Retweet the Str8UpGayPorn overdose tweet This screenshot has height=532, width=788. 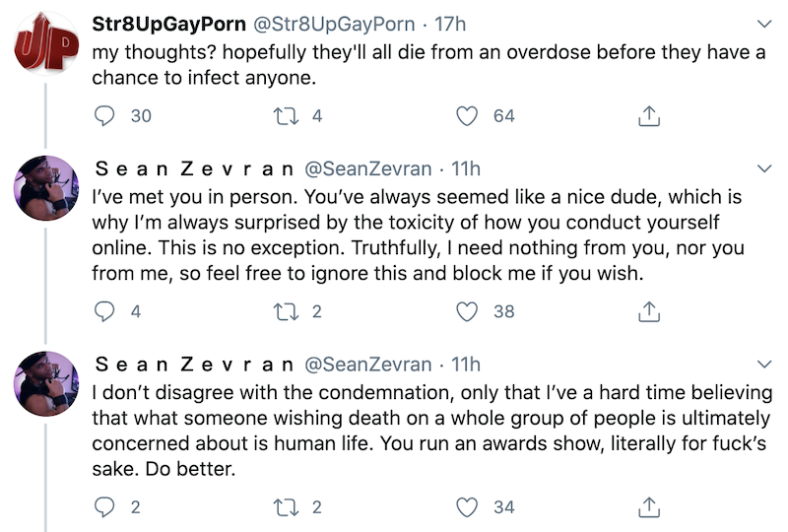coord(285,116)
